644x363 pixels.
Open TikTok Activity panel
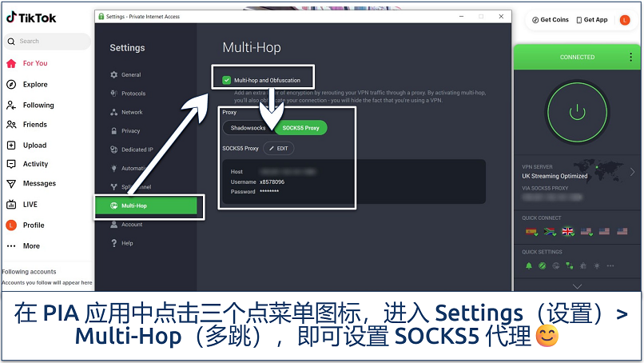27,164
